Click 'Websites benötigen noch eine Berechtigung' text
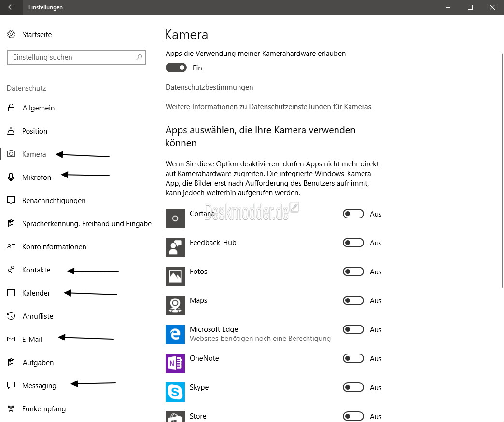The height and width of the screenshot is (422, 504). click(x=260, y=339)
